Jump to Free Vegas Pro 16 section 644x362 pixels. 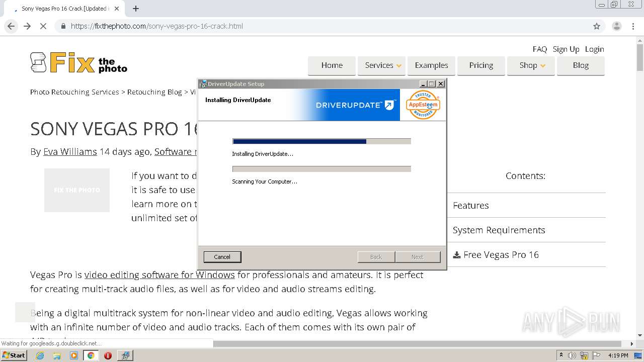[x=501, y=255]
